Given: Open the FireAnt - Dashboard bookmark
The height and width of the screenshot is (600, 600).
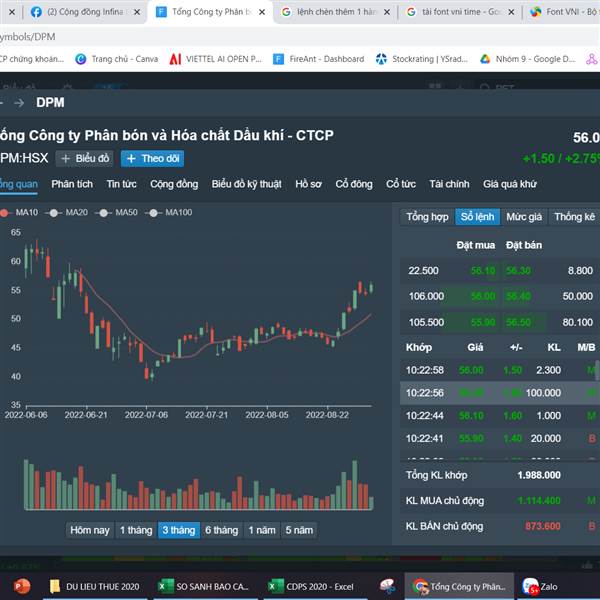Looking at the screenshot, I should pos(318,59).
